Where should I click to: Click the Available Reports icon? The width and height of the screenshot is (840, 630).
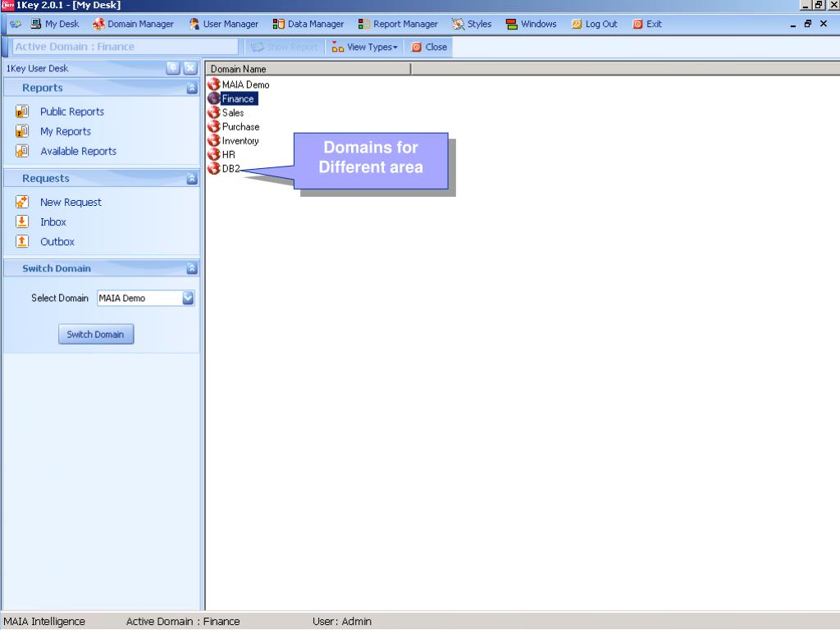coord(23,151)
